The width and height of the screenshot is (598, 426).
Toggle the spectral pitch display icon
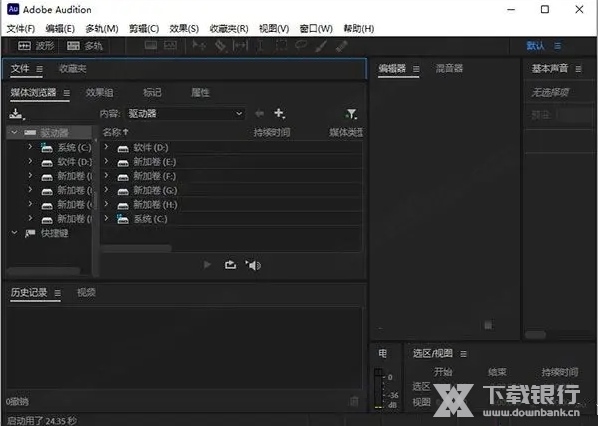tap(170, 46)
